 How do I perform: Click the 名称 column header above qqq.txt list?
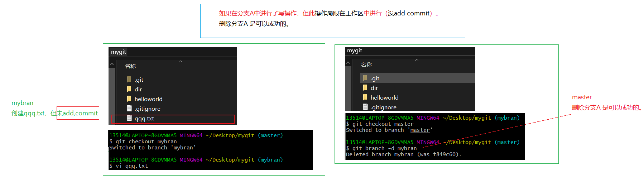(x=130, y=66)
